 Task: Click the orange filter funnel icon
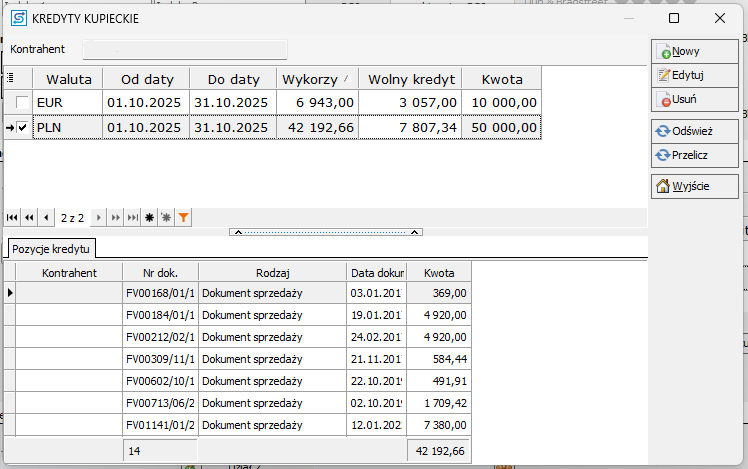(x=183, y=217)
